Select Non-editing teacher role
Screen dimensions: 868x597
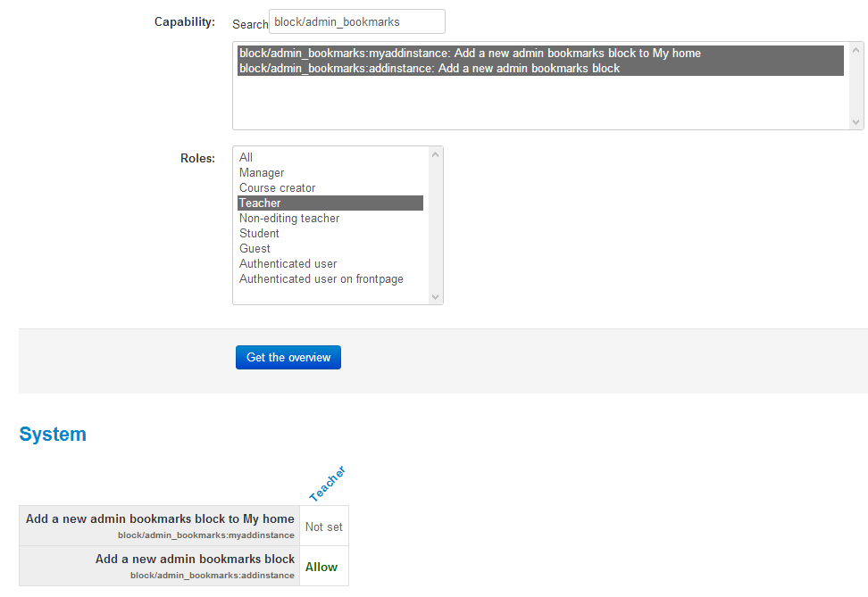click(x=330, y=218)
